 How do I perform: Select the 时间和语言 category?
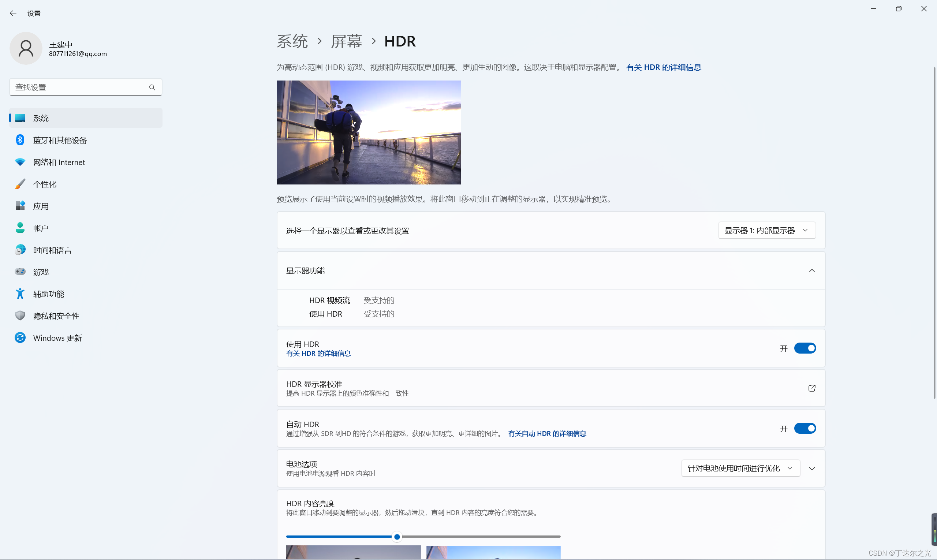(x=86, y=250)
